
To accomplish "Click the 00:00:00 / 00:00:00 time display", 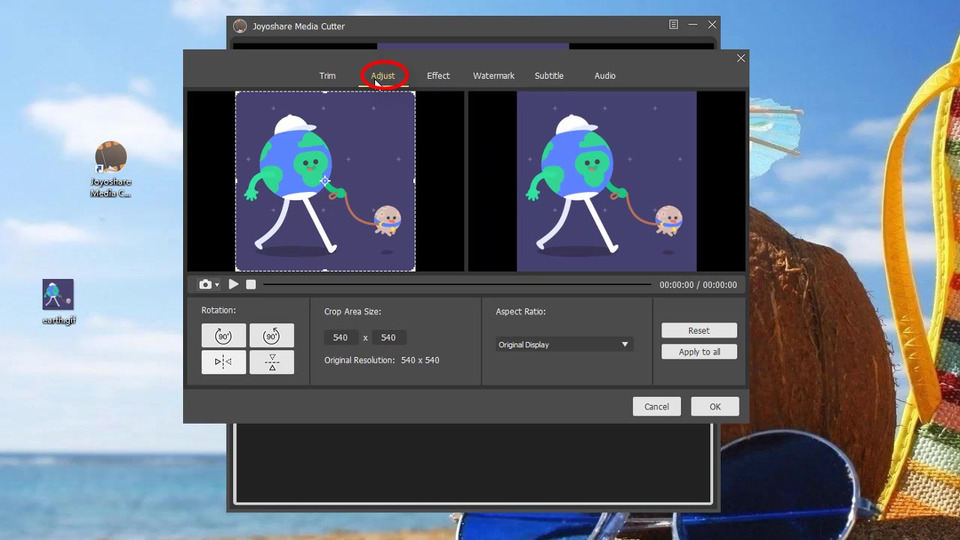I will pyautogui.click(x=698, y=285).
